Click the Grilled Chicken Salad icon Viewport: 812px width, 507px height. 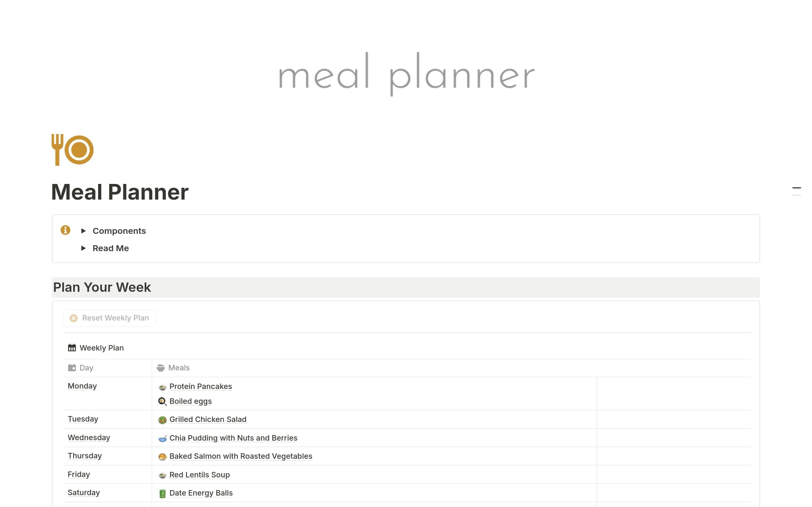[x=162, y=420]
